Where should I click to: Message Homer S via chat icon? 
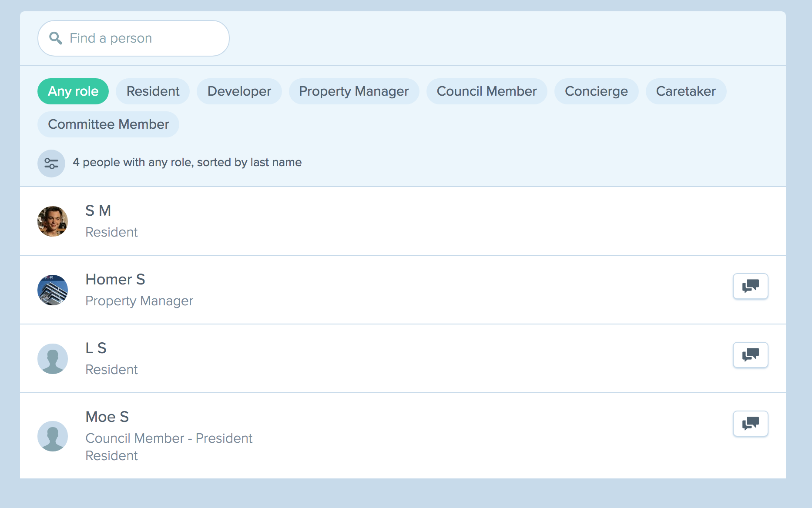click(x=750, y=286)
